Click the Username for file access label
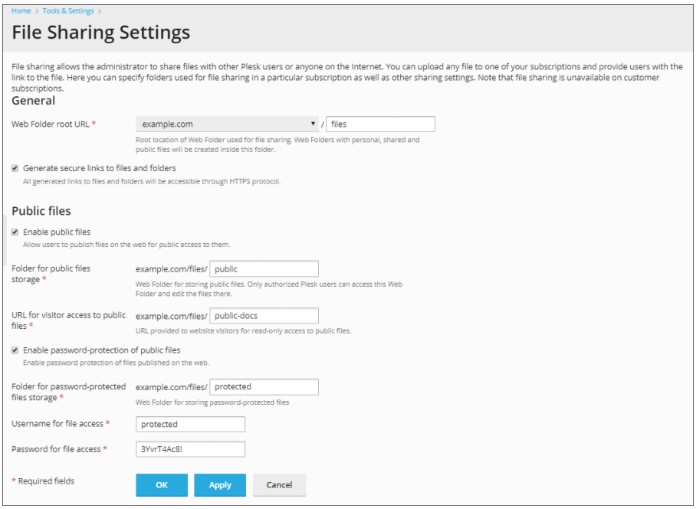 (60, 424)
